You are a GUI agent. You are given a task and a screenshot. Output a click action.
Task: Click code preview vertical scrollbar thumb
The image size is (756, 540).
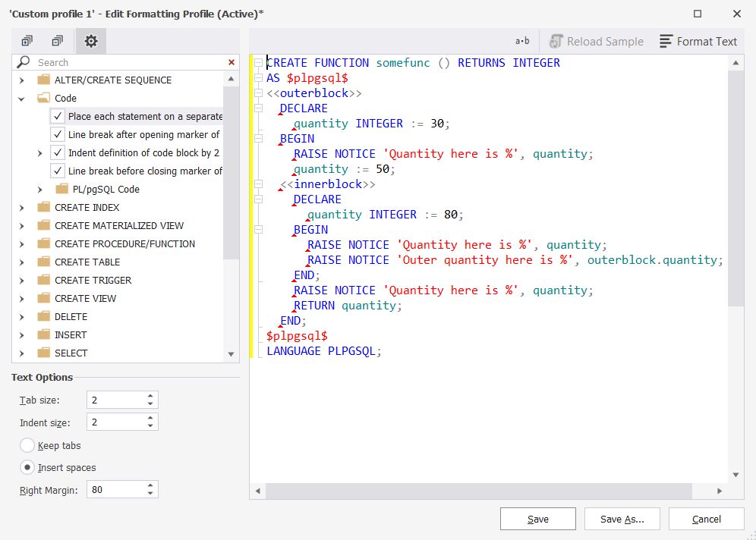pos(736,188)
